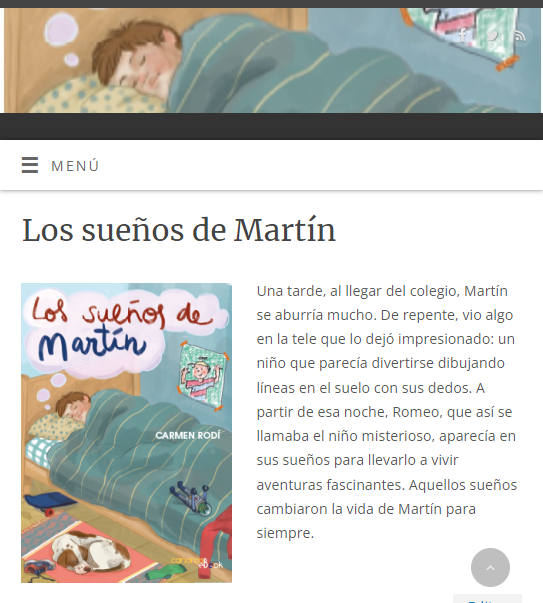The image size is (543, 603).
Task: Click the book synopsis paragraph text
Action: [x=386, y=412]
